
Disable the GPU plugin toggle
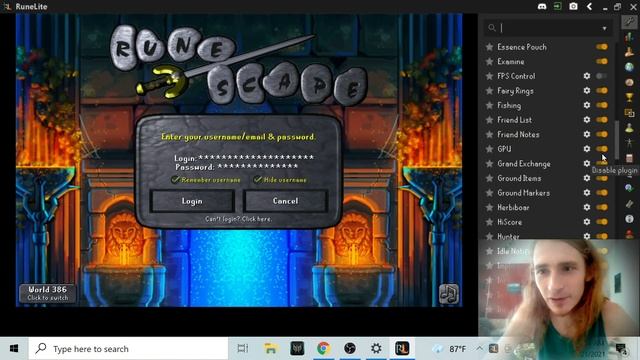pos(602,149)
